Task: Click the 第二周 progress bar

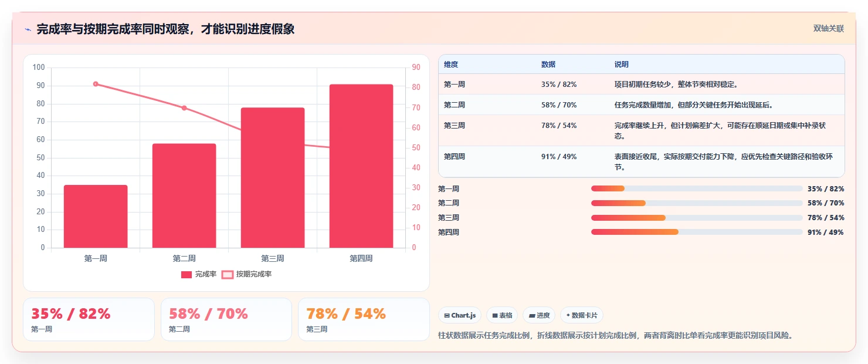Action: pyautogui.click(x=697, y=203)
